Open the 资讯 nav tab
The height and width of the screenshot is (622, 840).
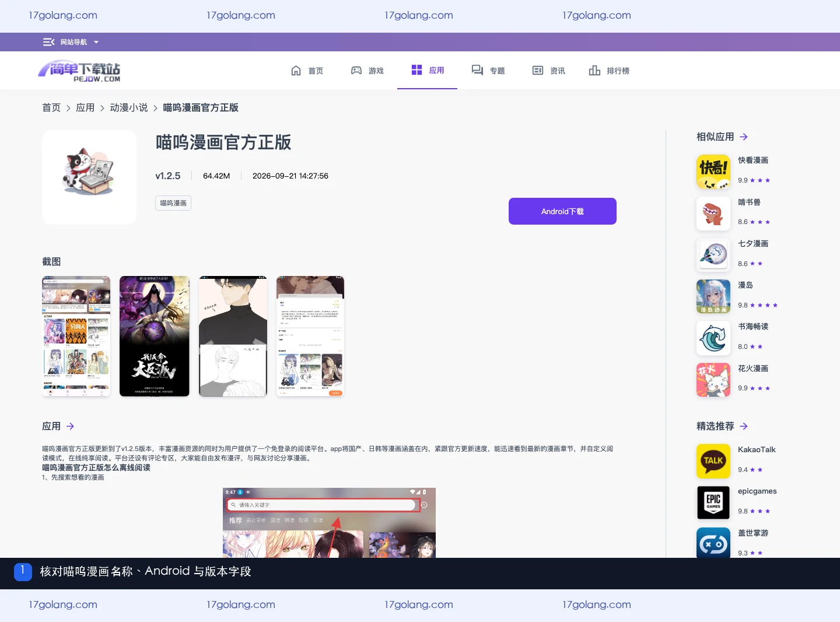[x=548, y=71]
